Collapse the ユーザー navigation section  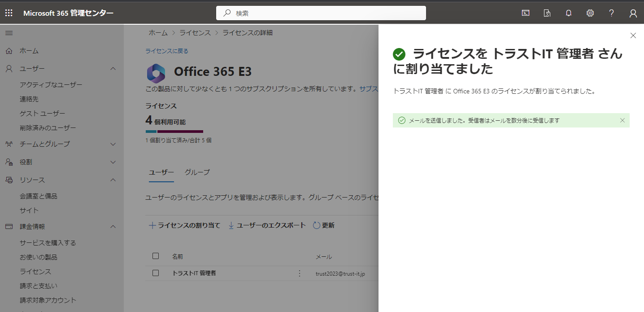pos(113,69)
